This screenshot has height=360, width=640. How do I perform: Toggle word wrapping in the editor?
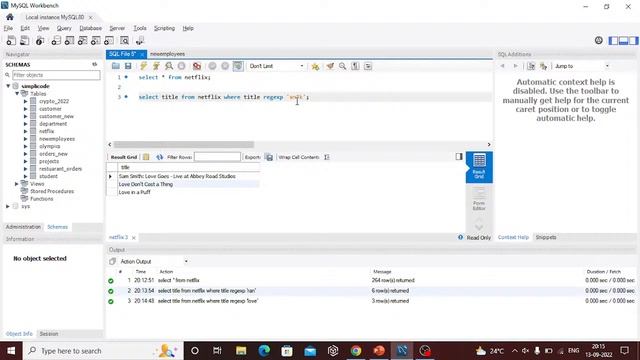tap(368, 66)
